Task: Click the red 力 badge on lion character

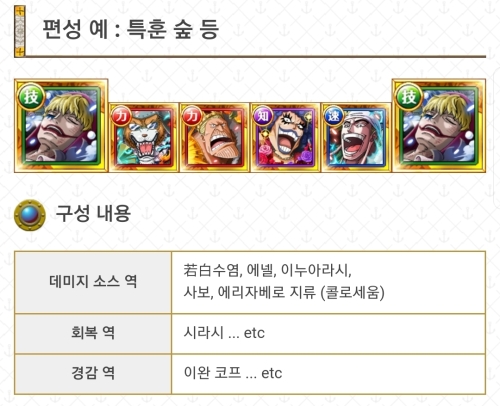Action: 121,116
